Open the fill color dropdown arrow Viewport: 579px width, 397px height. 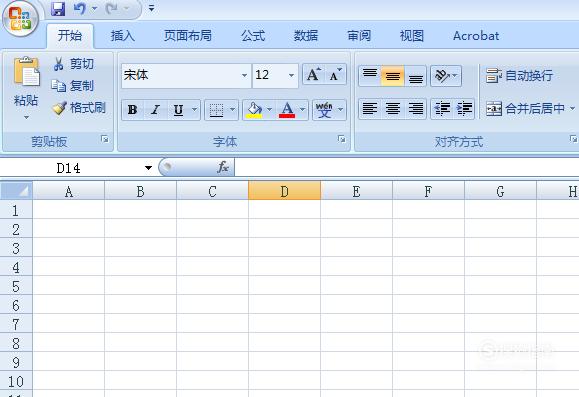pos(269,110)
